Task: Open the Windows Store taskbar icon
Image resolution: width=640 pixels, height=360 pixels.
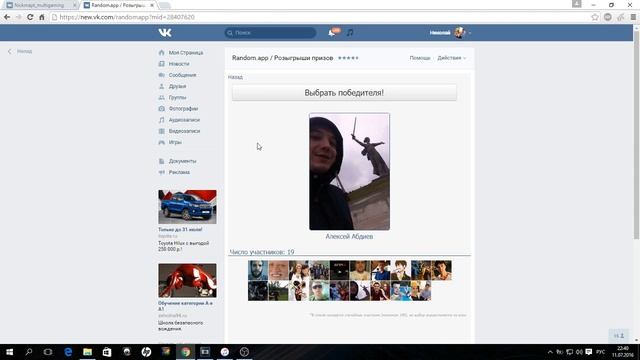Action: (x=107, y=352)
